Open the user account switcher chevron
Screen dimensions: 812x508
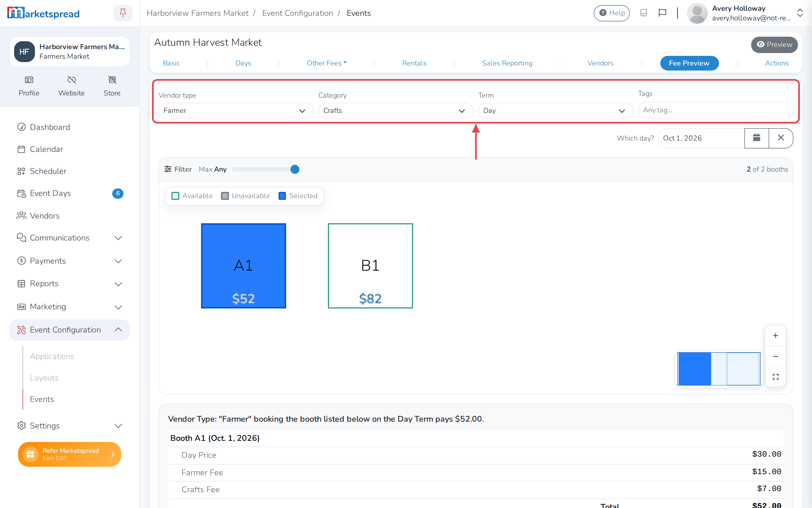[x=800, y=13]
